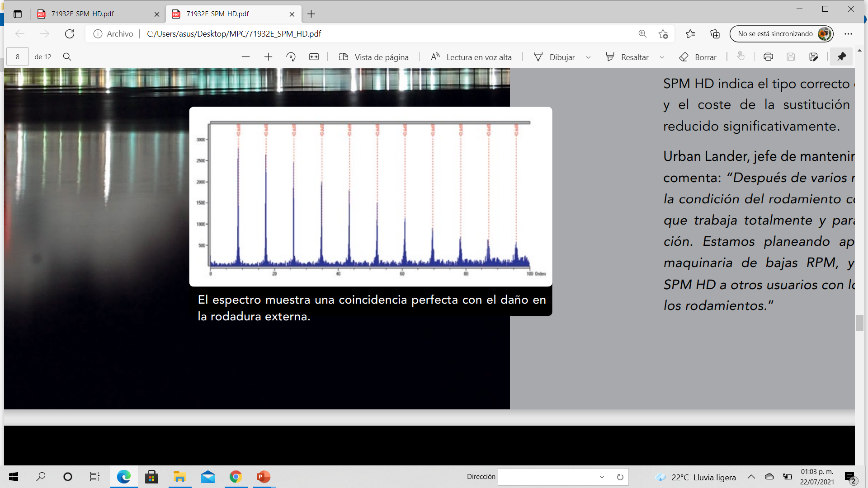The height and width of the screenshot is (488, 868).
Task: Click the Save as icon
Action: tap(813, 57)
